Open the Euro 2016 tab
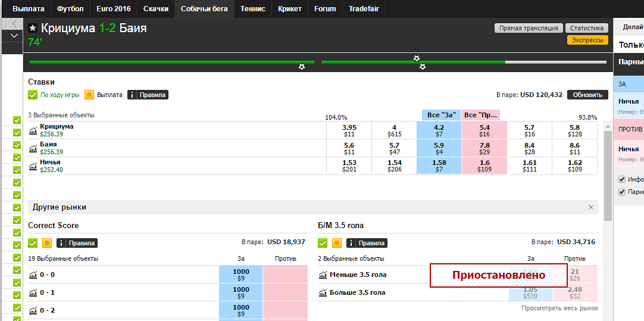 (114, 8)
